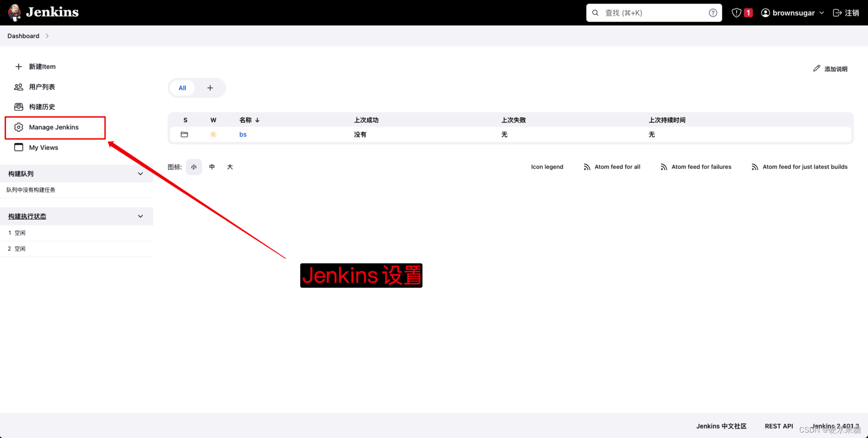868x438 pixels.
Task: Click the people icon for 用户列表
Action: click(x=19, y=87)
